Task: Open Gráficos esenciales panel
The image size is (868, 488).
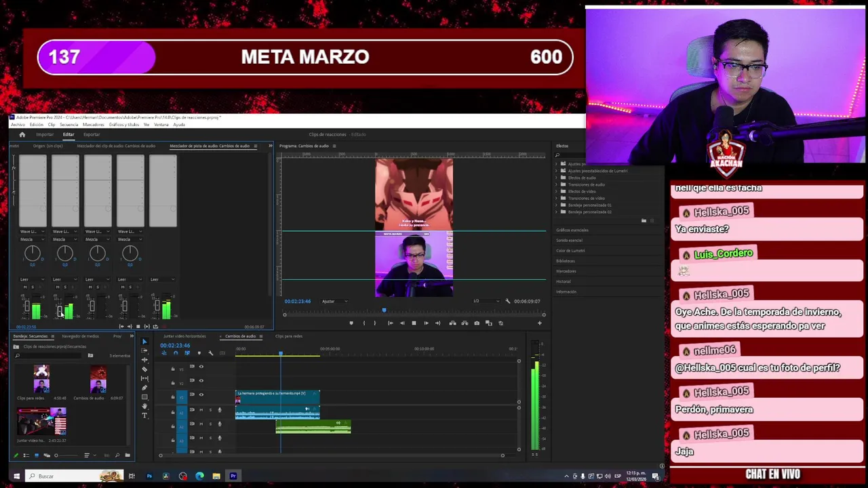Action: pos(572,230)
